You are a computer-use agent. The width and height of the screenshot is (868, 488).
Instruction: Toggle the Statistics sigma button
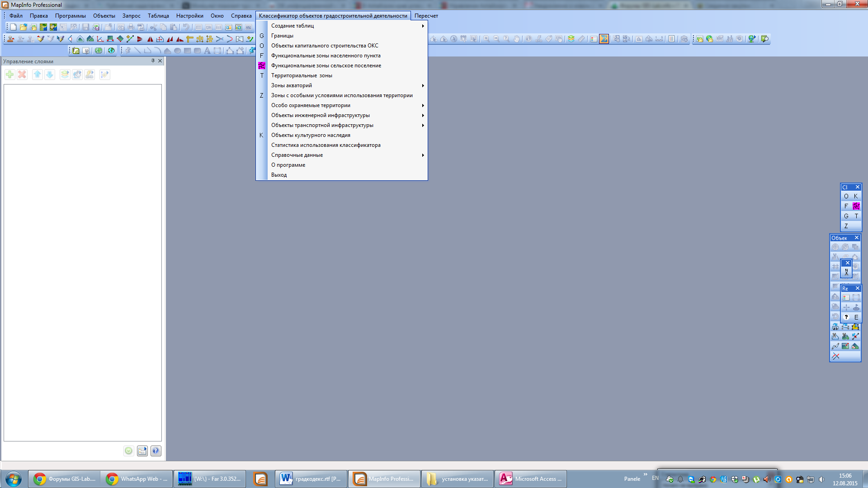(604, 39)
